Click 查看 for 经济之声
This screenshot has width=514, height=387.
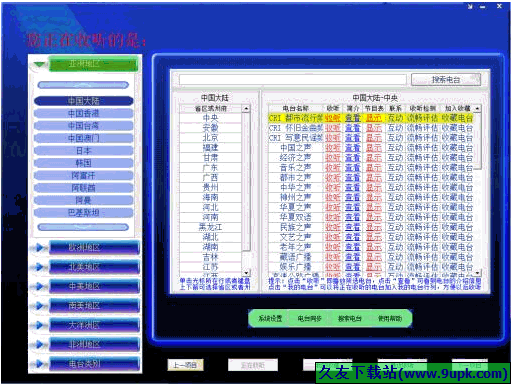coord(353,158)
